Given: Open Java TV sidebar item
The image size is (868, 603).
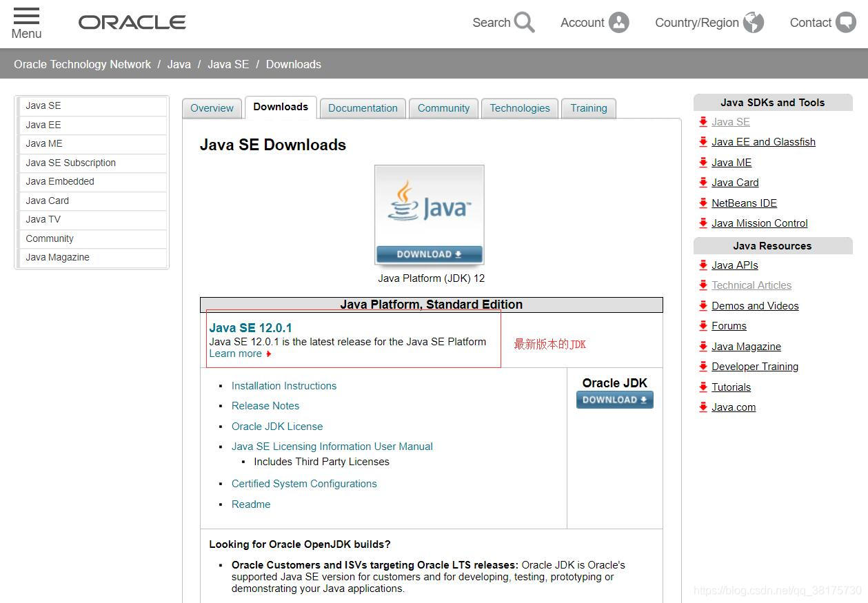Looking at the screenshot, I should click(x=92, y=220).
